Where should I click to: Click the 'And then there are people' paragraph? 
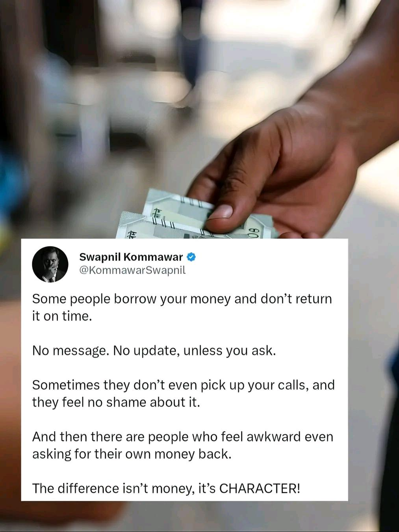183,445
